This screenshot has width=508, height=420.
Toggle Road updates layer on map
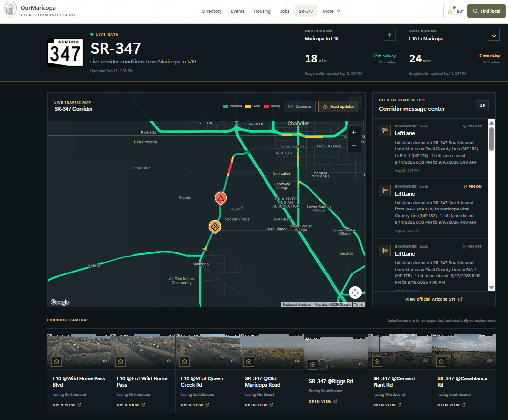click(x=338, y=106)
